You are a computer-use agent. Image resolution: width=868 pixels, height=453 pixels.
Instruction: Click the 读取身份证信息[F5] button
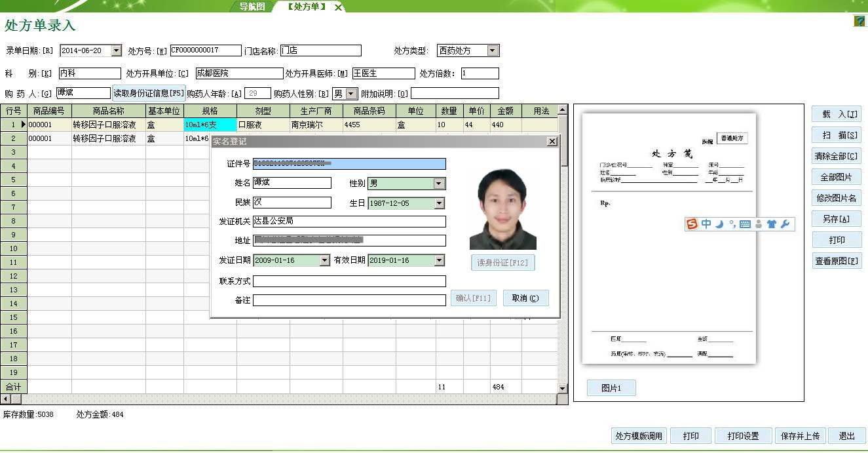point(149,94)
